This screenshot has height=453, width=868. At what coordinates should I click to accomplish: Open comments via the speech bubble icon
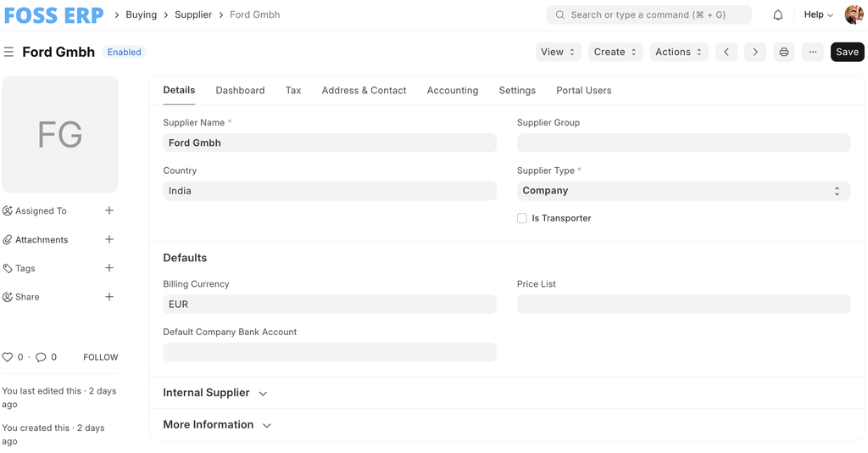[41, 357]
